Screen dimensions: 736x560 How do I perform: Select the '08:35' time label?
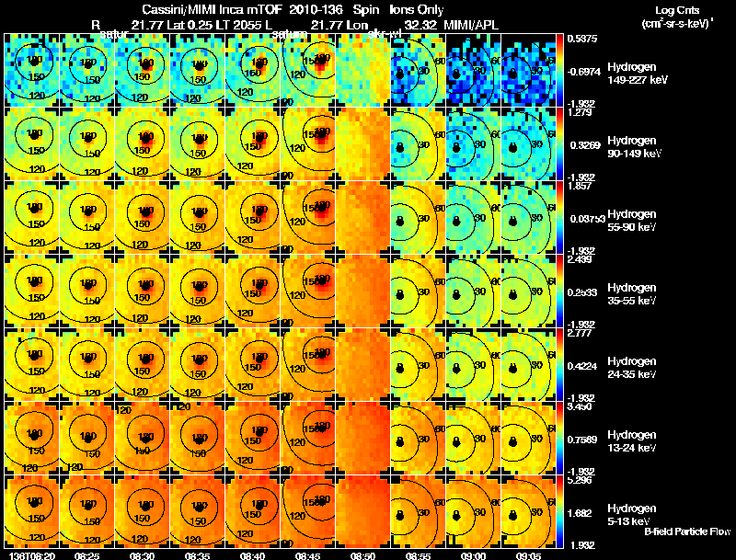[x=197, y=555]
